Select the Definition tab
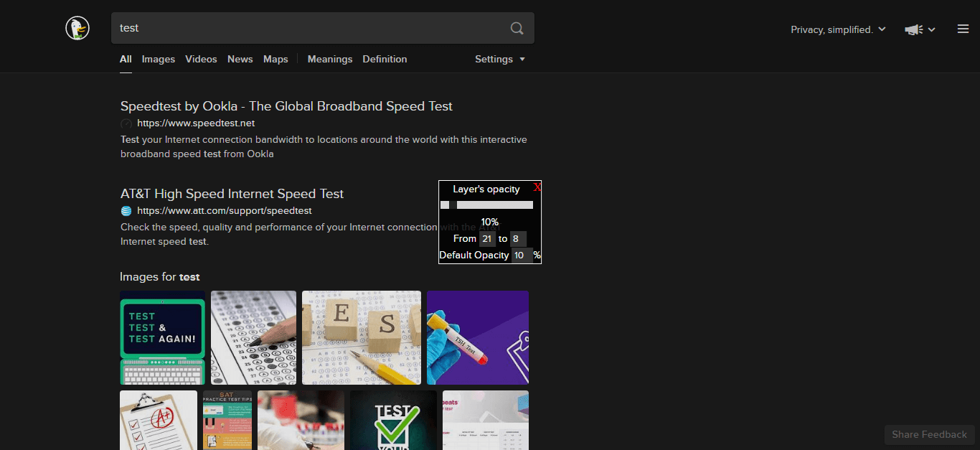 (x=385, y=60)
